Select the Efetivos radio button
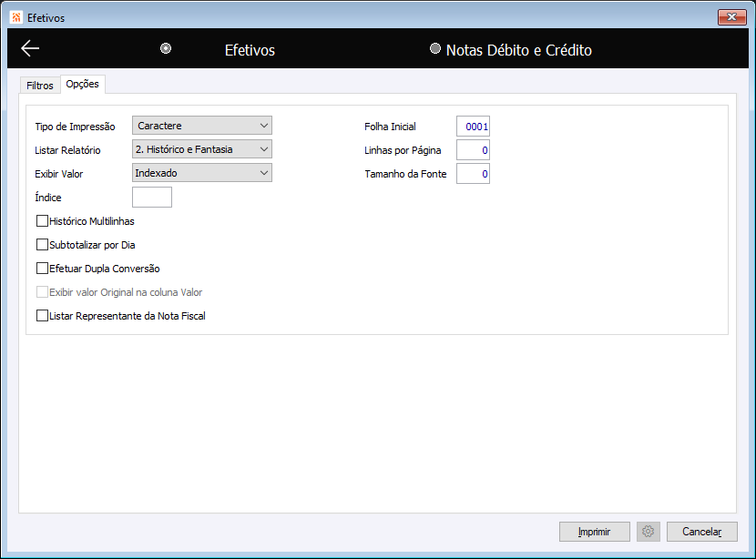 pos(166,48)
